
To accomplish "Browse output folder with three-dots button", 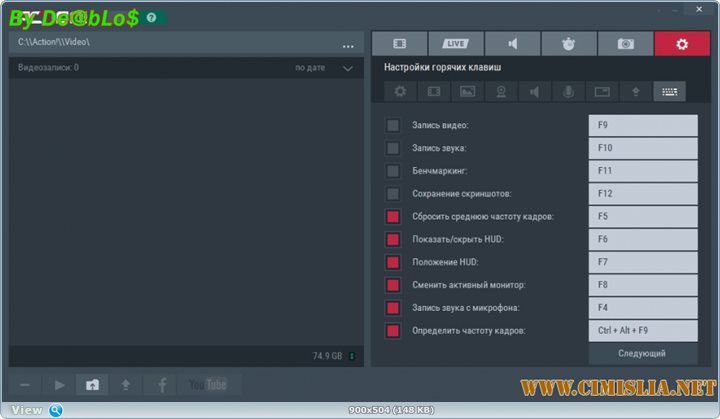I will pyautogui.click(x=348, y=46).
